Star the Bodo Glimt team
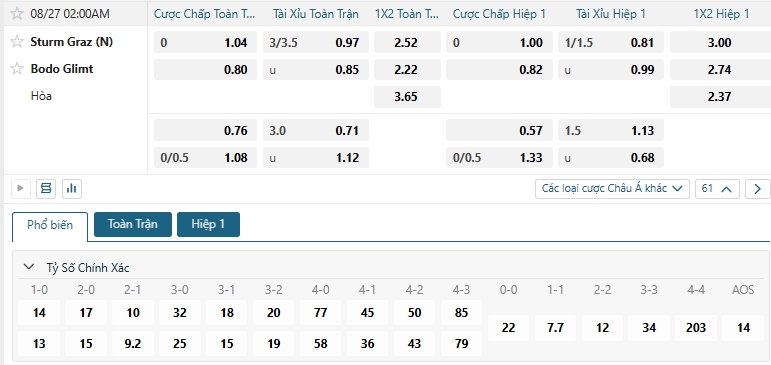This screenshot has height=365, width=771. point(17,68)
